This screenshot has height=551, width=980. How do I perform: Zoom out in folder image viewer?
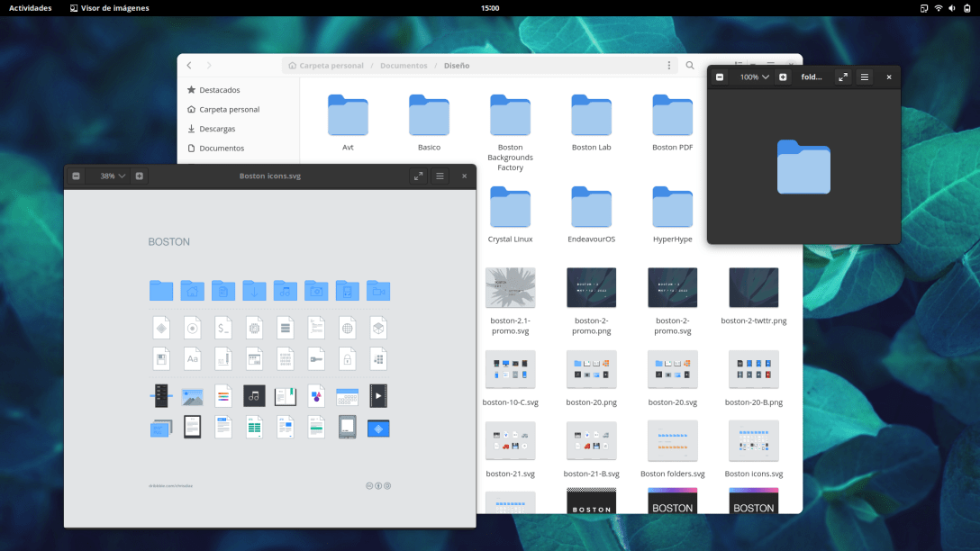[x=720, y=77]
